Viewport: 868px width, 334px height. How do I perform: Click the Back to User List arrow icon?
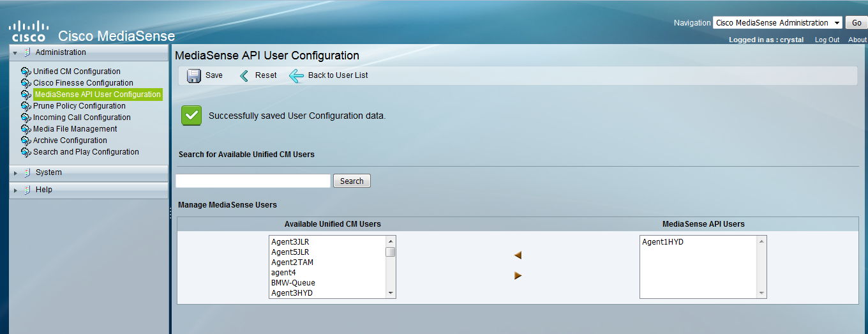click(296, 76)
